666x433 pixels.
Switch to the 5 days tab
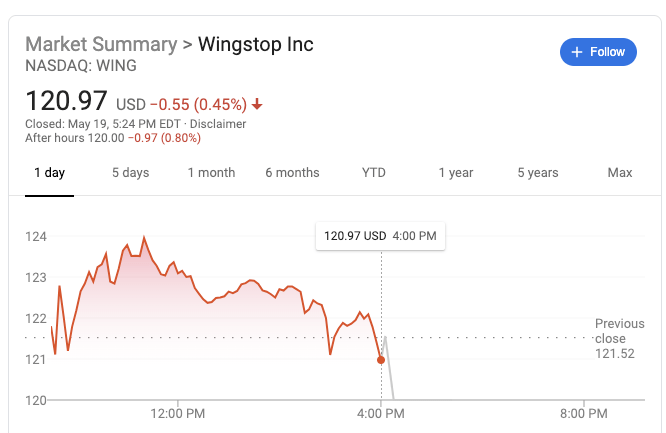click(x=130, y=173)
